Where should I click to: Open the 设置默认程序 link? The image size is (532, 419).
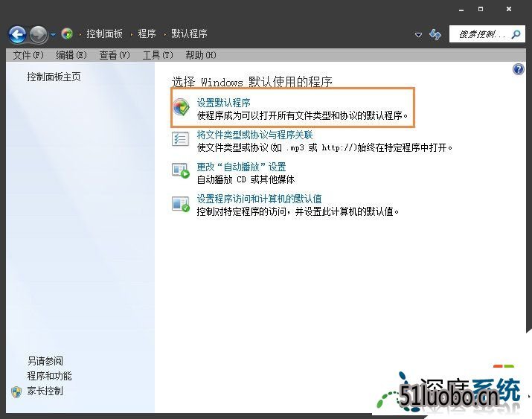224,103
